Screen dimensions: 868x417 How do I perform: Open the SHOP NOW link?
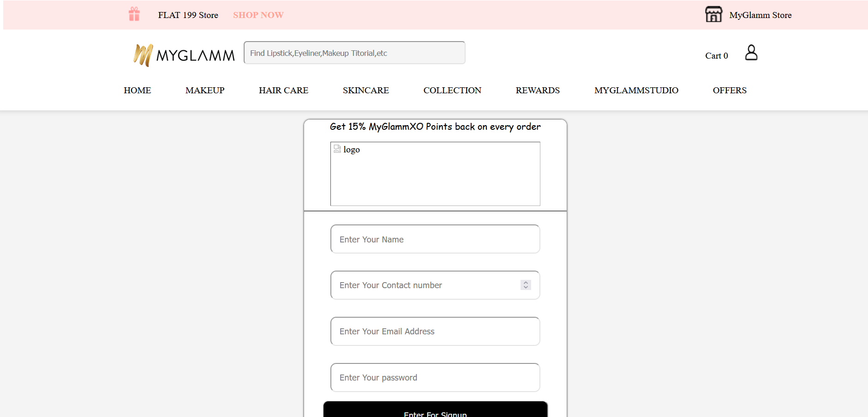(258, 15)
